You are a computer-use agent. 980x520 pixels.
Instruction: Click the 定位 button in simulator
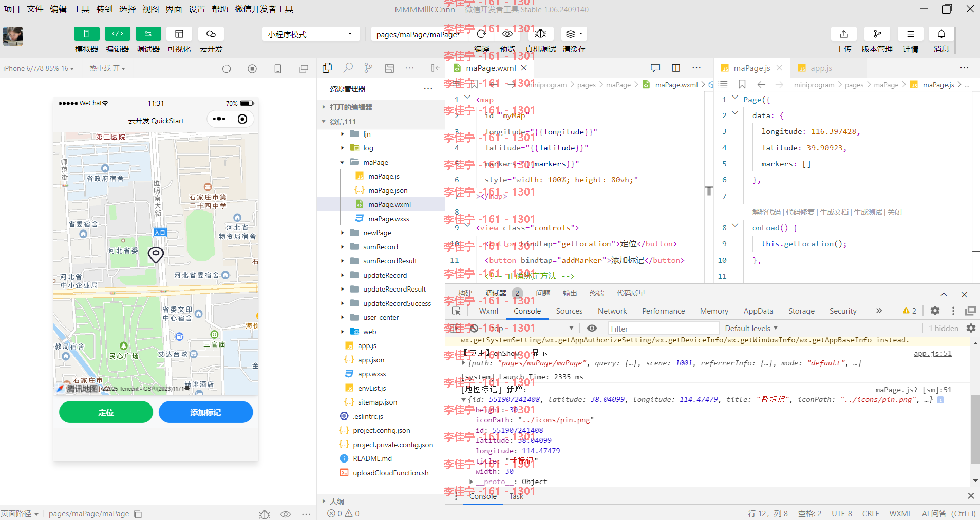point(106,412)
